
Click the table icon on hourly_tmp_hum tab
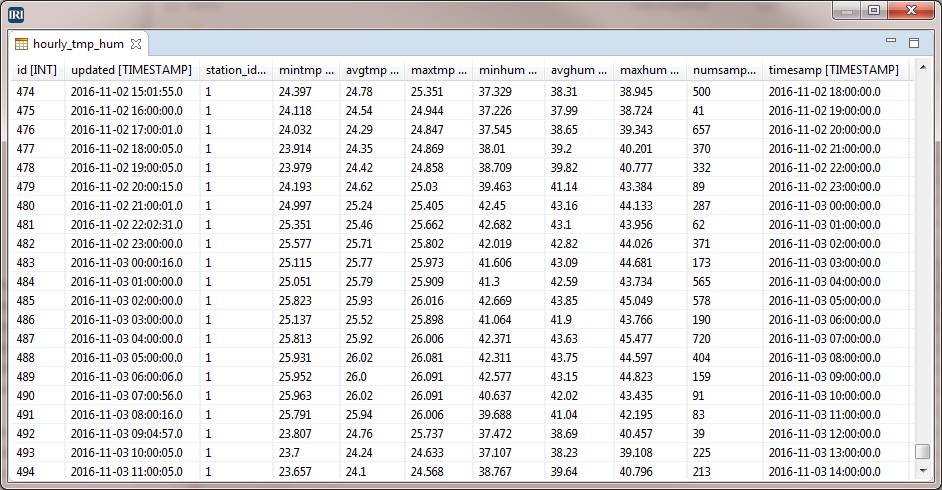point(22,44)
